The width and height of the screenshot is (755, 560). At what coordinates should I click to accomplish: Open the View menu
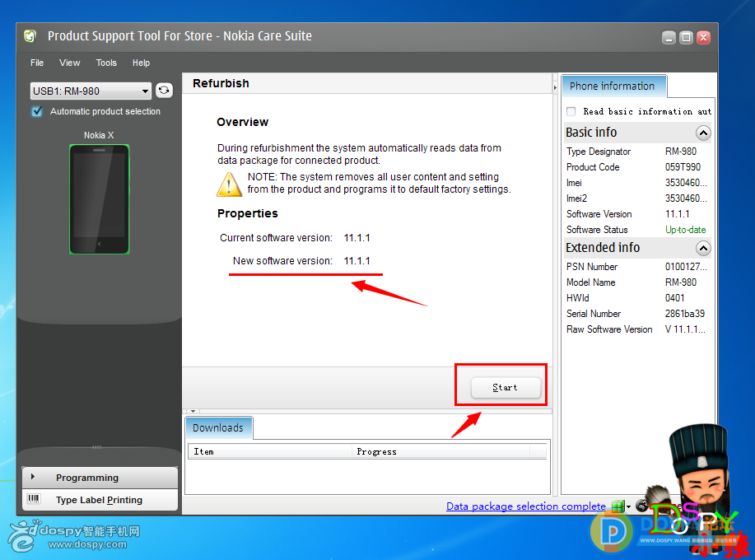coord(69,63)
